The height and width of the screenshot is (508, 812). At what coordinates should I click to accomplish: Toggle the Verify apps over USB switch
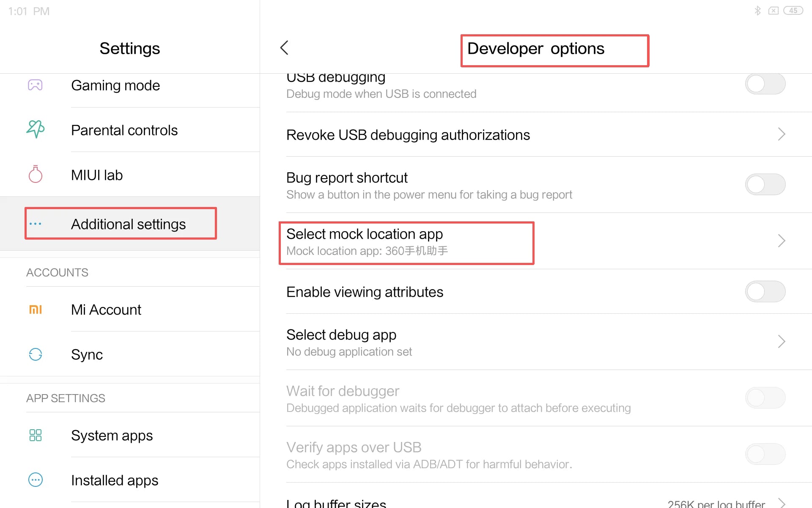click(765, 454)
